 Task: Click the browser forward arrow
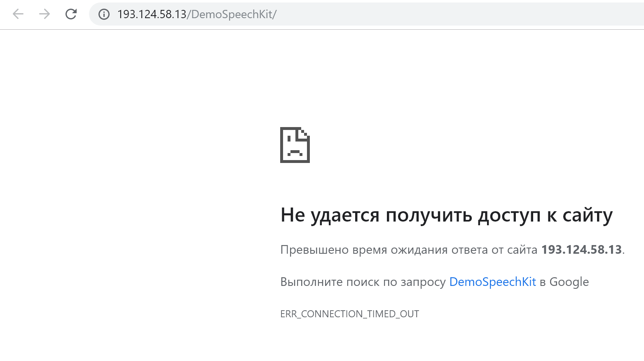coord(44,14)
